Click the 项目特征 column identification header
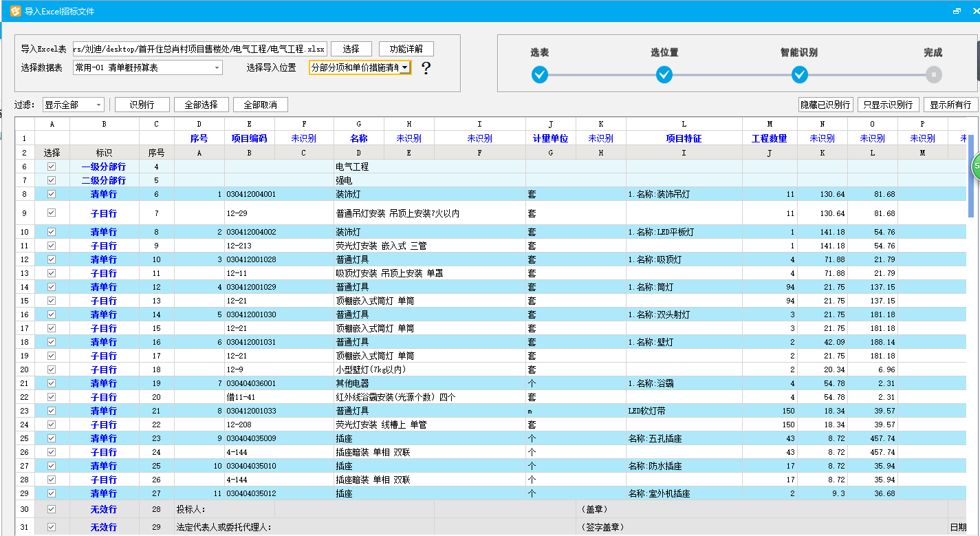The height and width of the screenshot is (536, 980). (684, 138)
